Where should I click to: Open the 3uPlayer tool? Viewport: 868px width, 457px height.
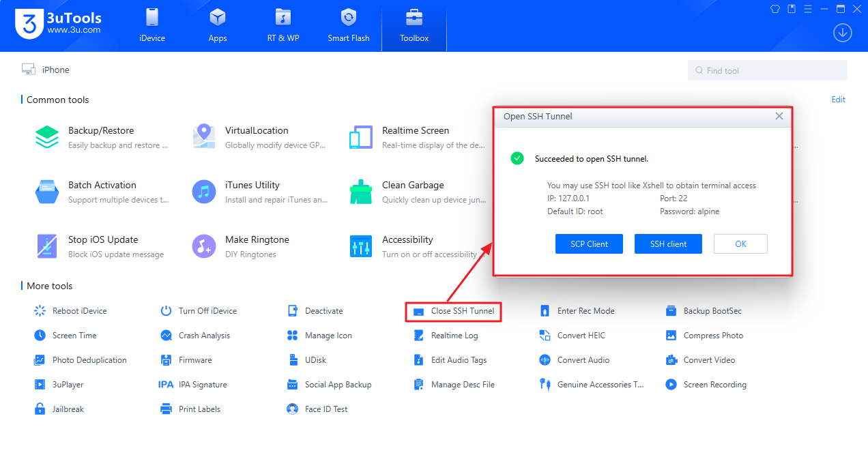click(x=59, y=385)
